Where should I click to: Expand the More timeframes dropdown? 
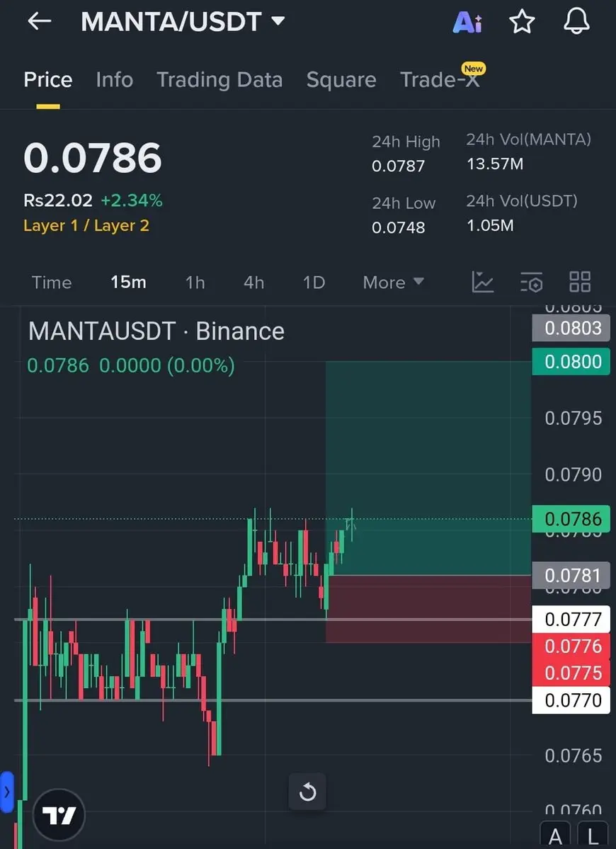click(x=393, y=282)
